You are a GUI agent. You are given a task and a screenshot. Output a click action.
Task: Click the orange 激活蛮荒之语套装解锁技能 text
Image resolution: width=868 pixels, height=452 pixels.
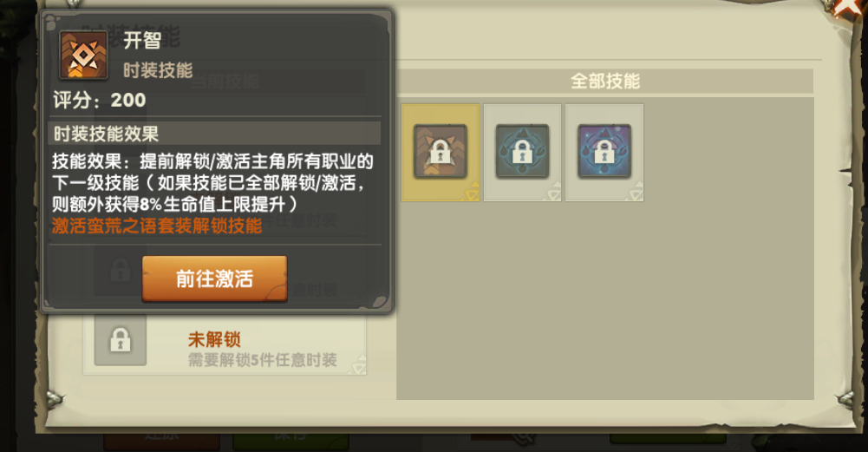157,226
